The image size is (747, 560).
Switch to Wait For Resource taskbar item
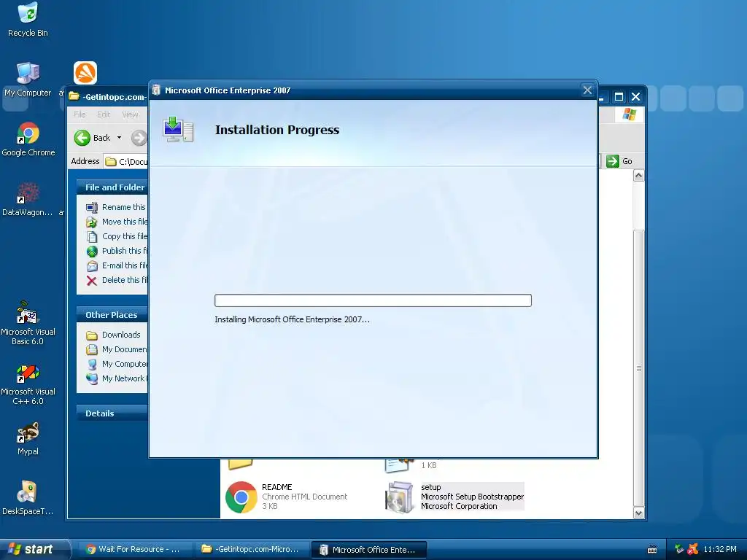(x=134, y=550)
